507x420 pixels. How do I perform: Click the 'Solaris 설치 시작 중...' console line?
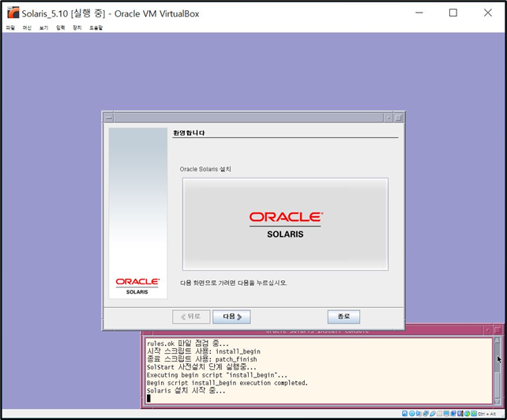(x=186, y=391)
